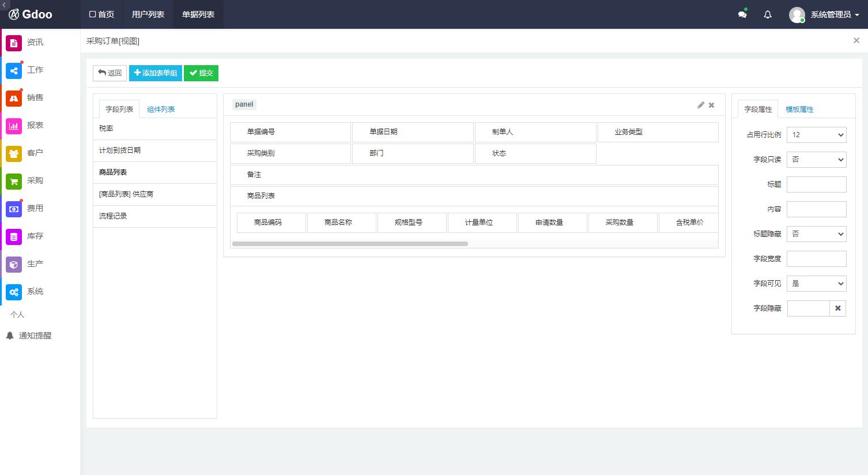Remove panel using its X icon

coord(712,105)
